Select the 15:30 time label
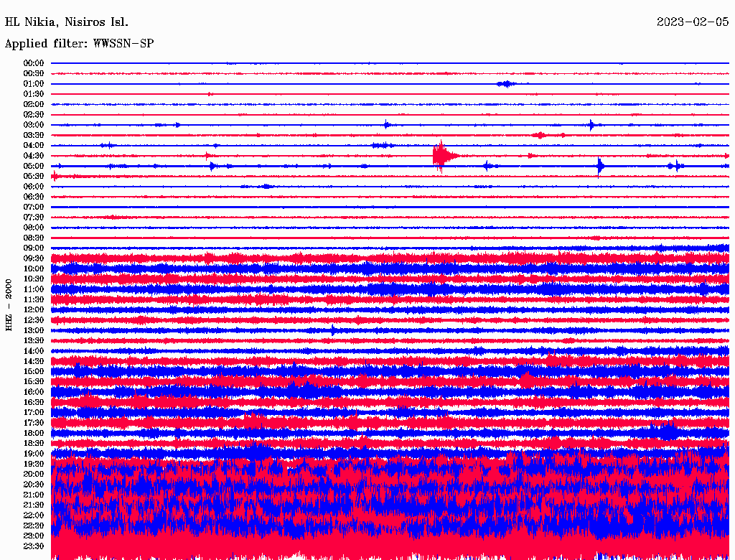The height and width of the screenshot is (560, 735). click(x=33, y=381)
